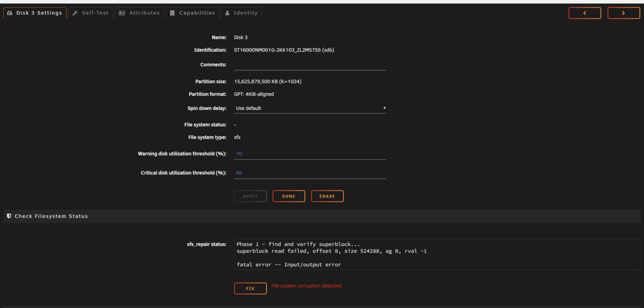Image resolution: width=644 pixels, height=308 pixels.
Task: Click the 'File system status:' label
Action: pos(205,125)
